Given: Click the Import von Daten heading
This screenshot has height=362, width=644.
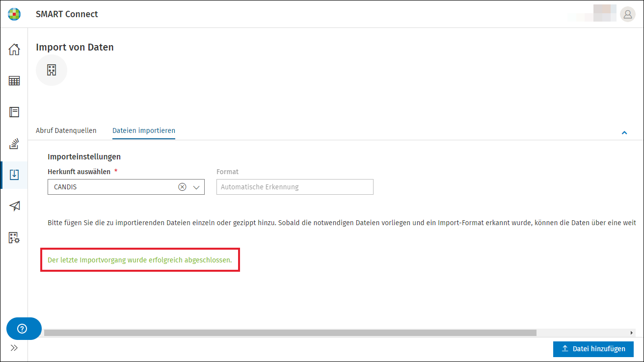Looking at the screenshot, I should click(x=75, y=48).
